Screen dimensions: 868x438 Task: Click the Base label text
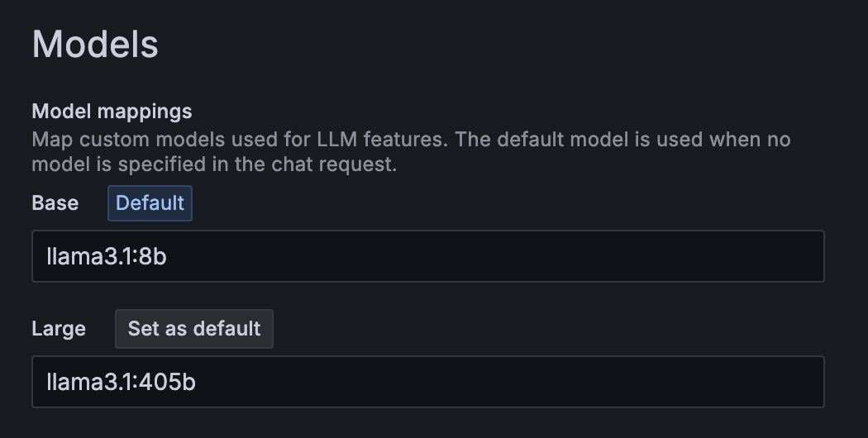[x=55, y=203]
